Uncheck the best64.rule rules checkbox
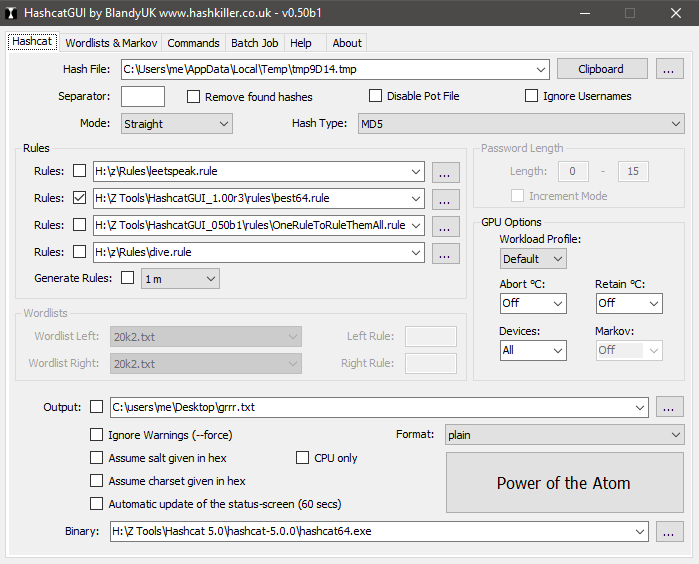 [x=80, y=198]
